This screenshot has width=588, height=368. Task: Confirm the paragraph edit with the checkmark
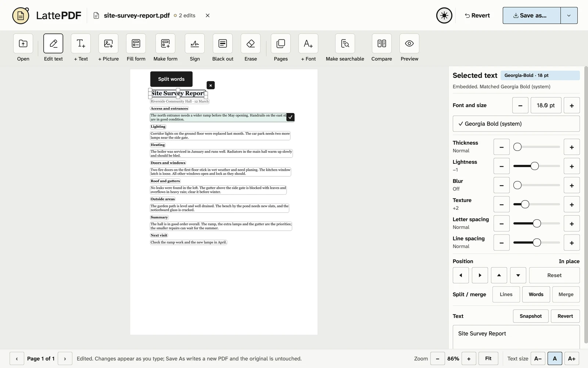(x=290, y=117)
